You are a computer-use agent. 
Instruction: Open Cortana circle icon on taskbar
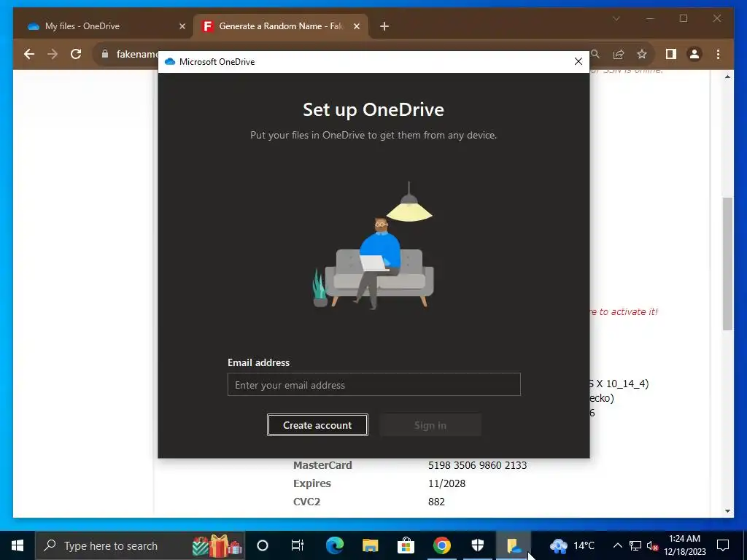tap(263, 545)
